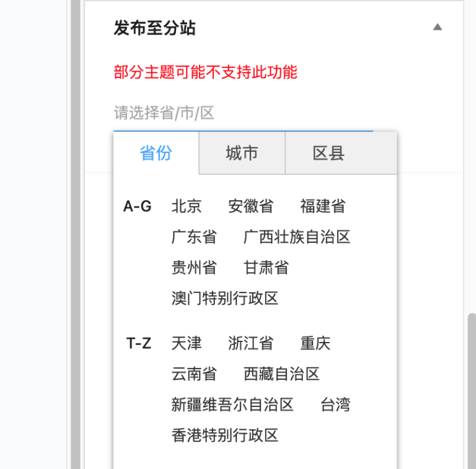The height and width of the screenshot is (469, 476).
Task: Pick 广东省 from the list
Action: pos(194,237)
